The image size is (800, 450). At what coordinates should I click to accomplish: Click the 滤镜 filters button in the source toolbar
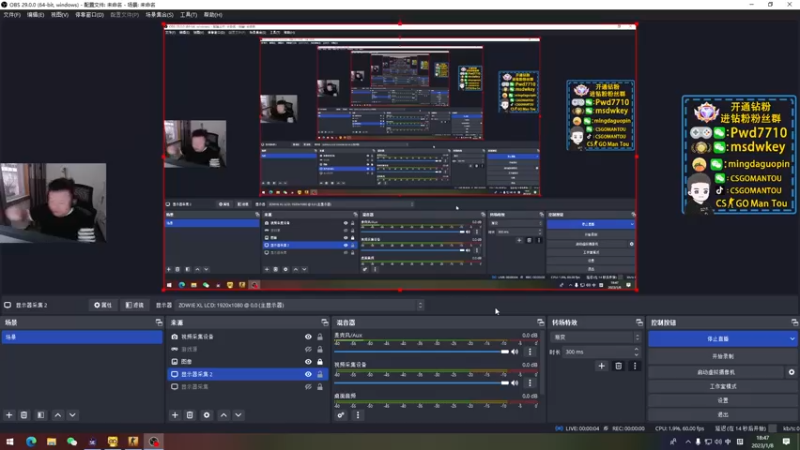click(x=135, y=305)
